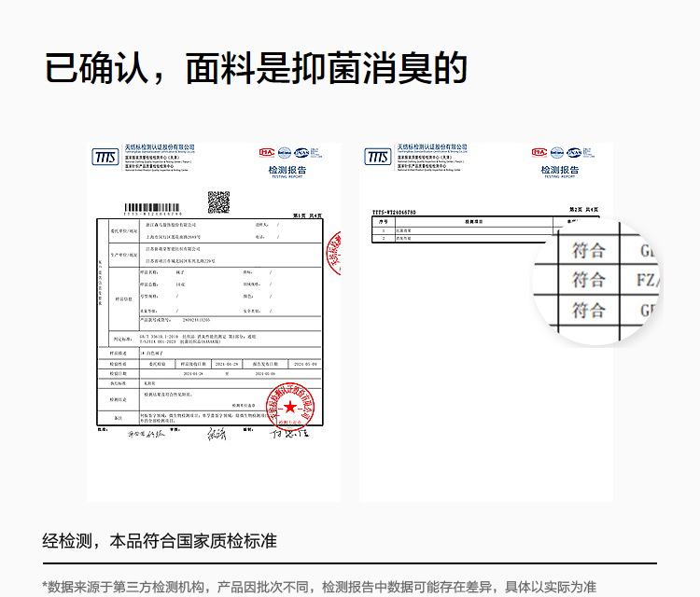700x597 pixels.
Task: Click 检测报告 title on the page 2 report
Action: point(560,170)
